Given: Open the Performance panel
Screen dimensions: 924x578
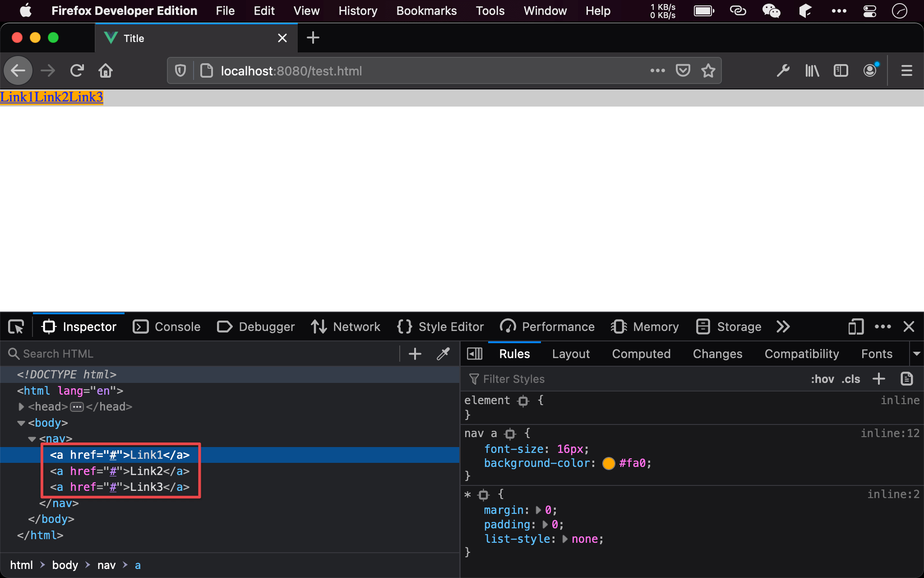Looking at the screenshot, I should [x=547, y=326].
